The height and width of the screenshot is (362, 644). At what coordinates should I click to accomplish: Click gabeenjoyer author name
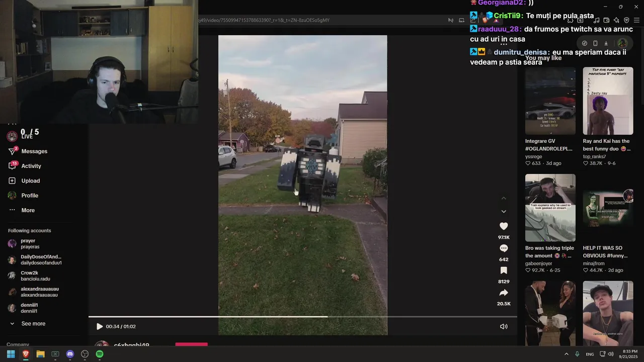tap(539, 263)
